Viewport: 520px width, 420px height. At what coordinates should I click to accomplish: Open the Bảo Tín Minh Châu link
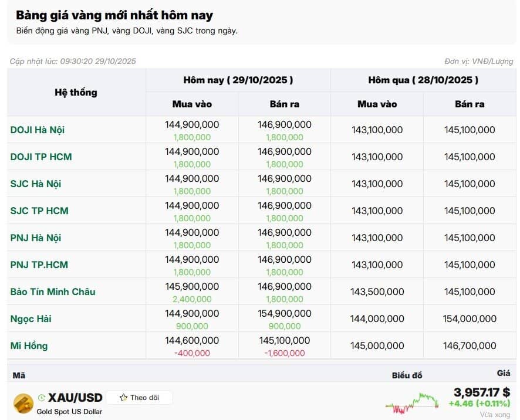(52, 292)
